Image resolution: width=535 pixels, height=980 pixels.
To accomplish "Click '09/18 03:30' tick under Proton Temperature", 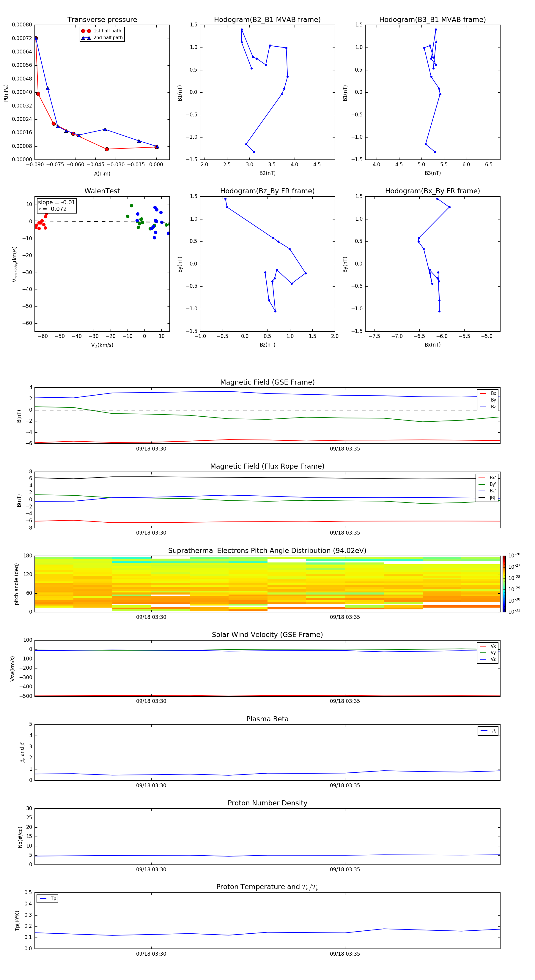I will [x=151, y=954].
